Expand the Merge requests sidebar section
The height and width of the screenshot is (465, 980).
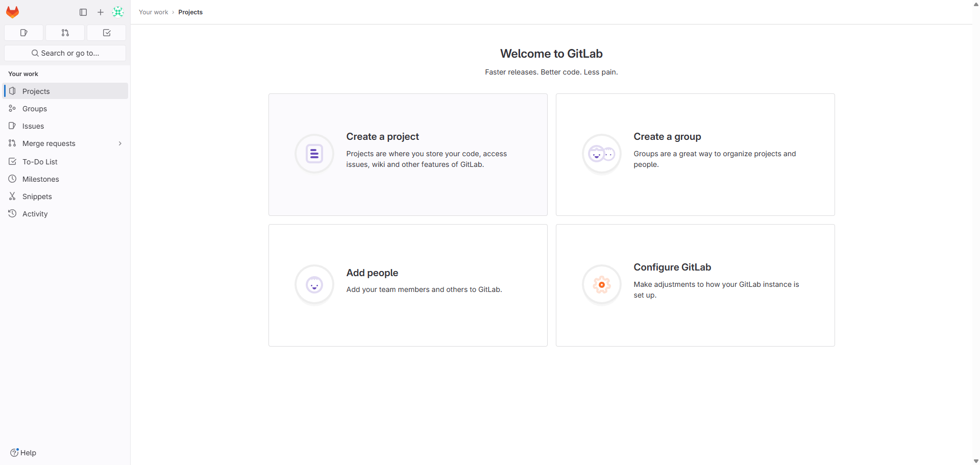[120, 143]
